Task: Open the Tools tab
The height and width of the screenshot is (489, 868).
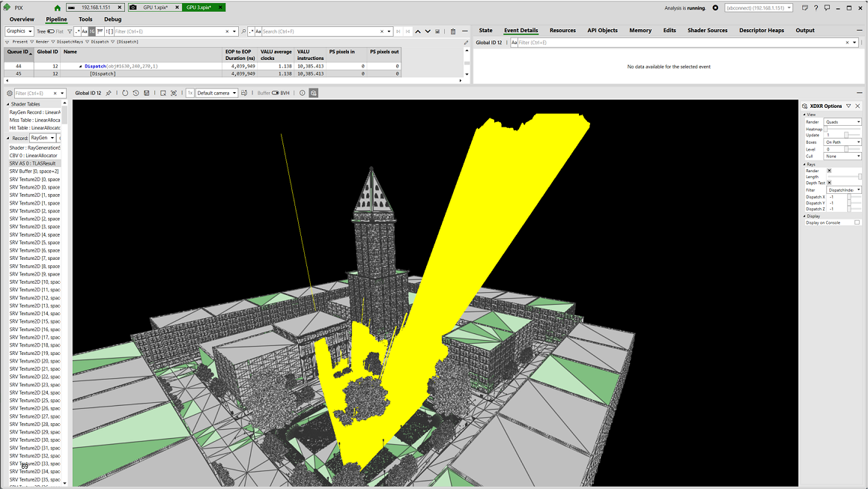Action: (x=85, y=19)
